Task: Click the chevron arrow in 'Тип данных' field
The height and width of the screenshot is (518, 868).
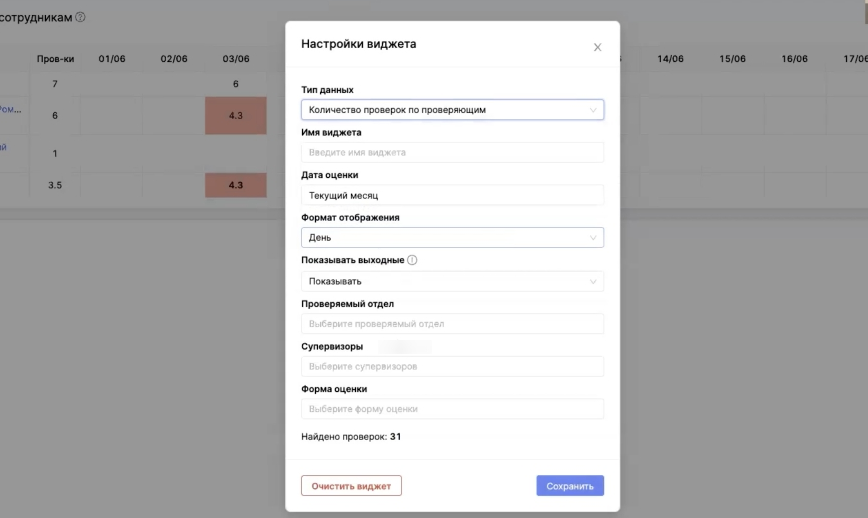Action: 593,110
